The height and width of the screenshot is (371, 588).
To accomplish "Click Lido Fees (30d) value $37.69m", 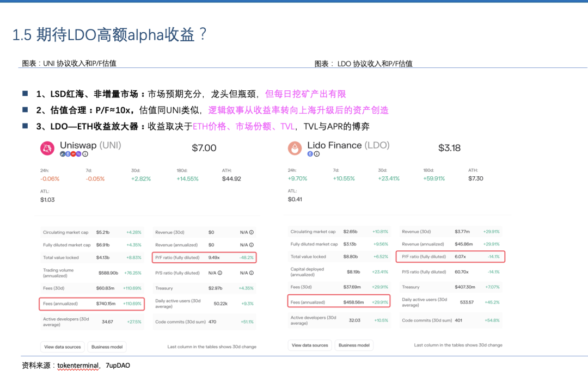I will click(x=352, y=287).
